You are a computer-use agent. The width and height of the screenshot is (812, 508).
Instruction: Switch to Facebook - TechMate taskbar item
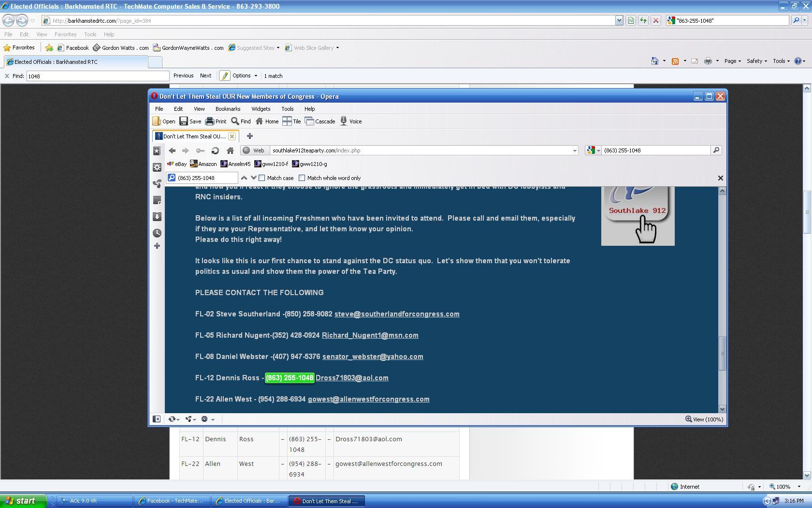pyautogui.click(x=172, y=501)
